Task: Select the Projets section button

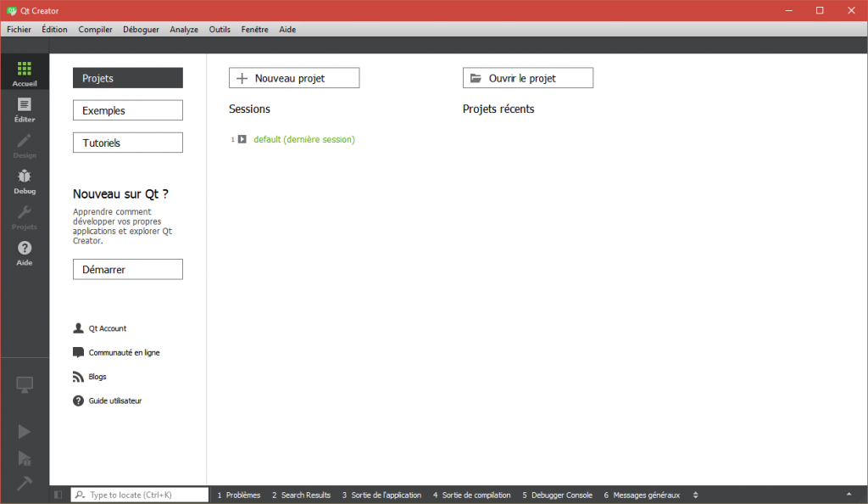Action: pos(128,78)
